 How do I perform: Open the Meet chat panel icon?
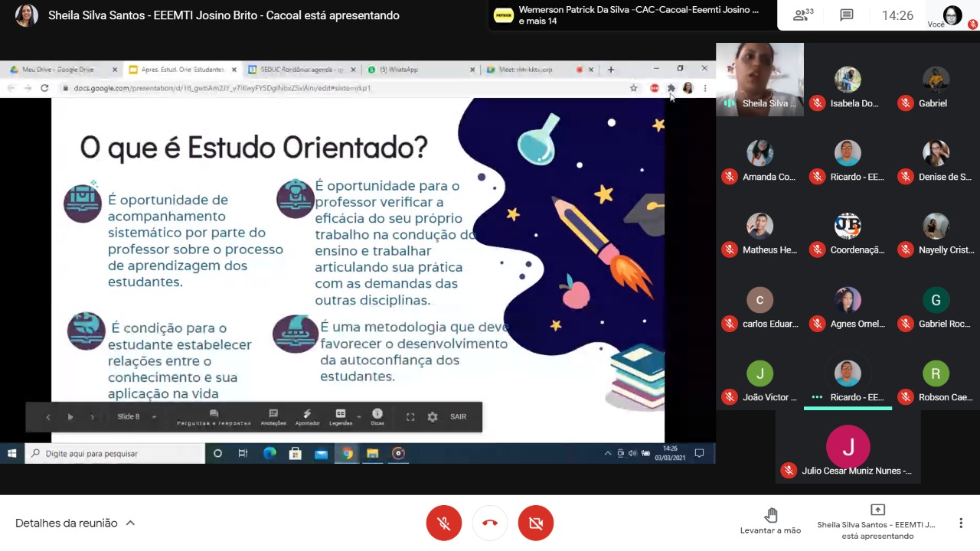pyautogui.click(x=847, y=15)
